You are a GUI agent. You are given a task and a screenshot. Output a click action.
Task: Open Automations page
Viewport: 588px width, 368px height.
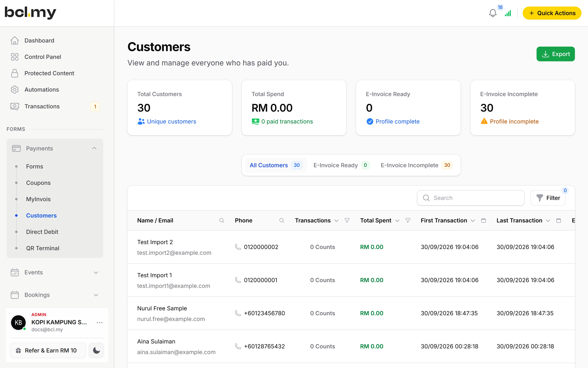click(x=42, y=90)
